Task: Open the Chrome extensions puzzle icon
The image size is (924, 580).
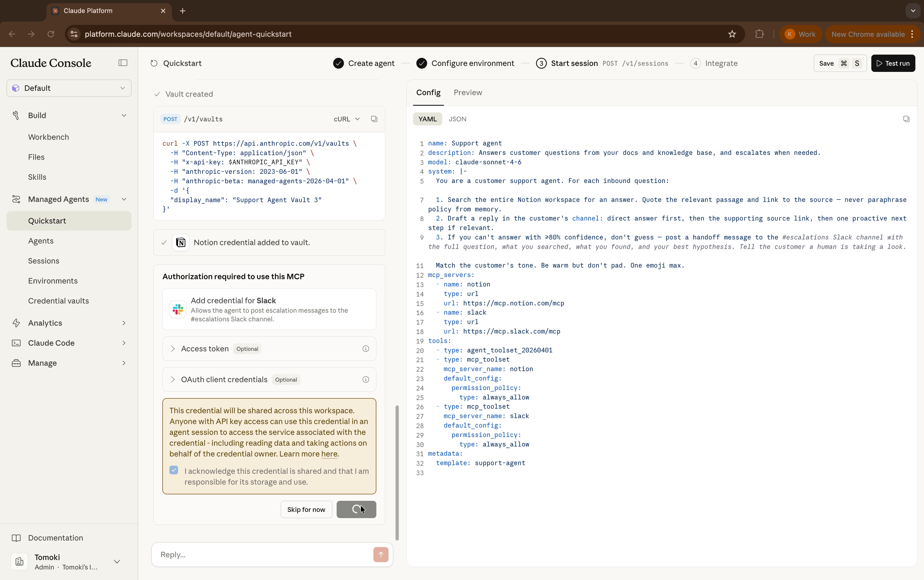Action: click(x=759, y=34)
